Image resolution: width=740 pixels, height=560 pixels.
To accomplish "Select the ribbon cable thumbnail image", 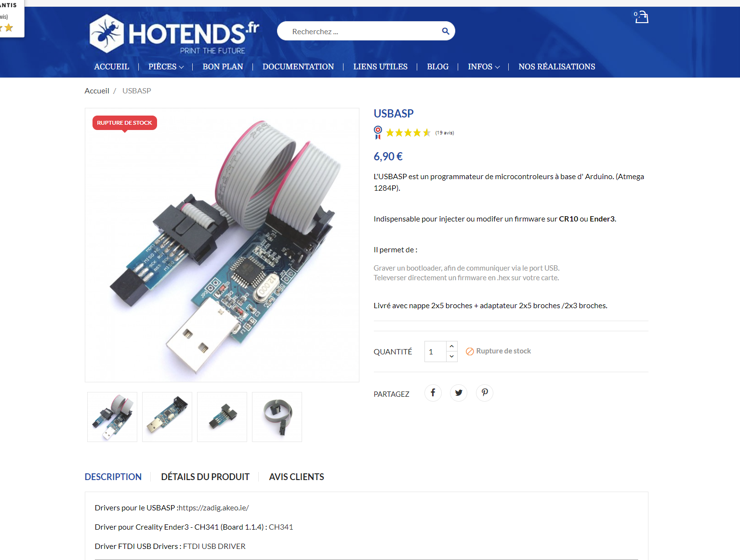I will [277, 417].
